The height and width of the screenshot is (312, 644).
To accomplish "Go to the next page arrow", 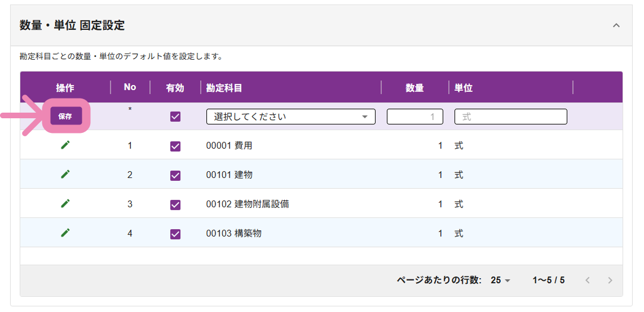I will point(610,280).
